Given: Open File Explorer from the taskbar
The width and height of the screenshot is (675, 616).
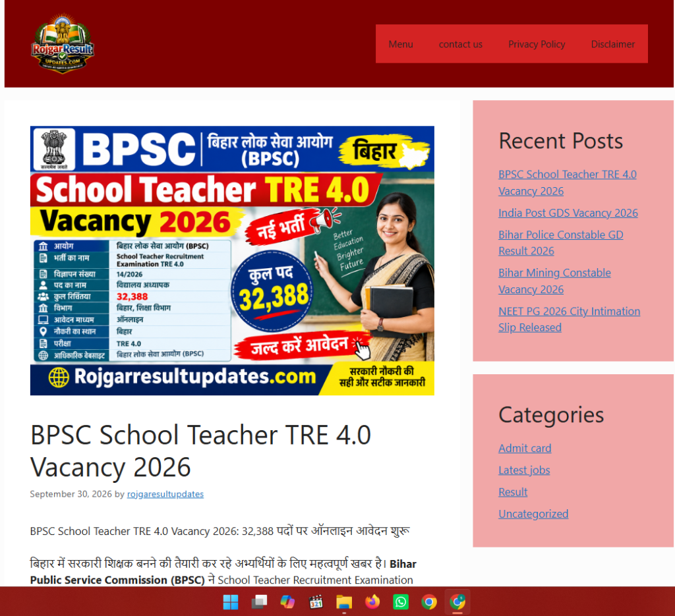Looking at the screenshot, I should tap(344, 602).
